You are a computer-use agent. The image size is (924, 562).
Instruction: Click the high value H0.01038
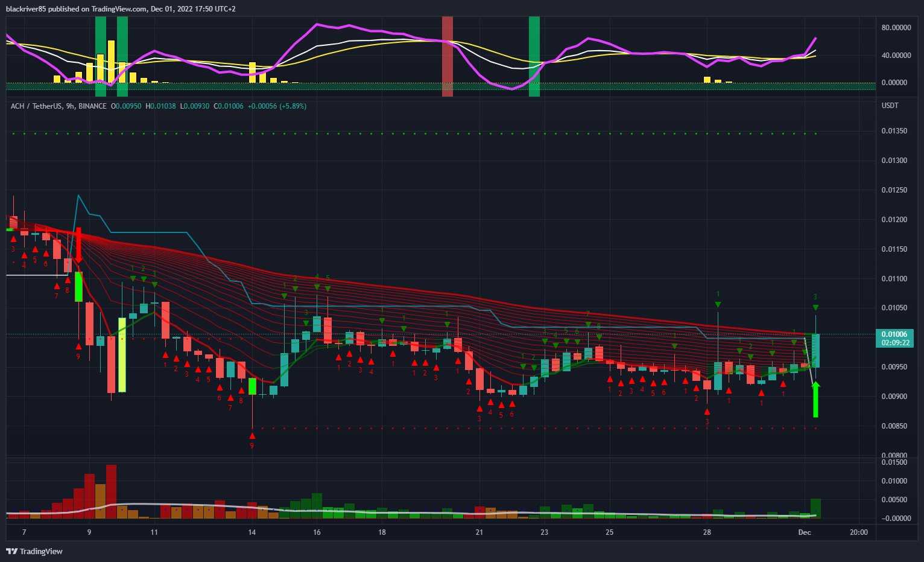click(160, 106)
